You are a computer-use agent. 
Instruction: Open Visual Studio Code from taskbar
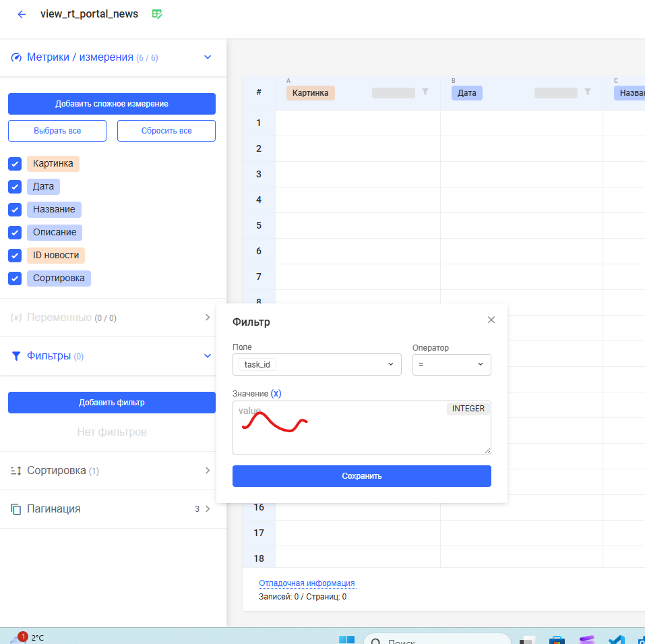[616, 639]
